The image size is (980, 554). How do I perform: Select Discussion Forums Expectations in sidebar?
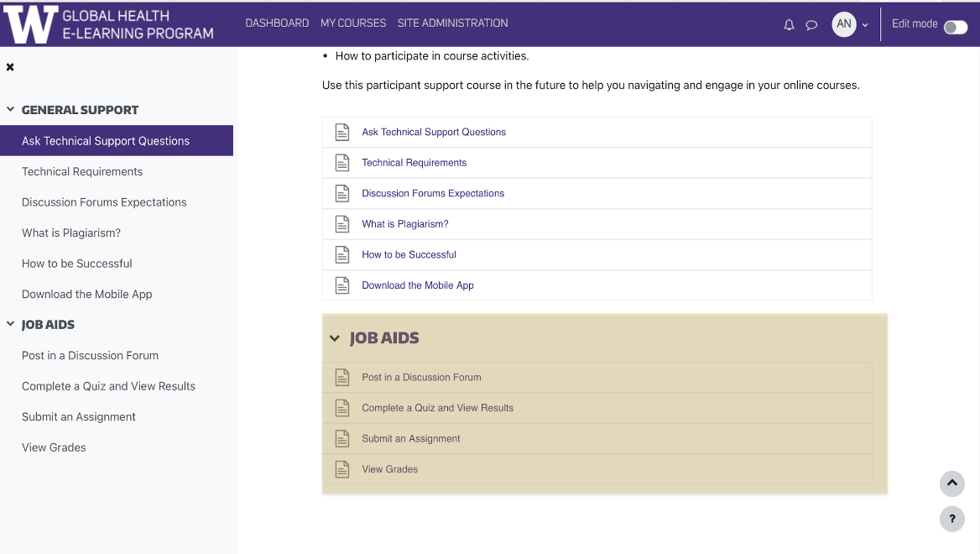pos(104,202)
